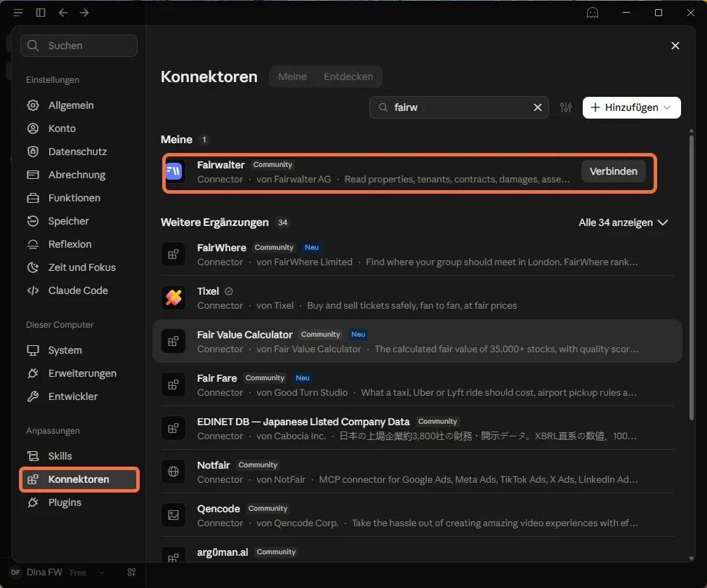Viewport: 707px width, 588px height.
Task: Click the FairWhere connector icon
Action: pos(173,254)
